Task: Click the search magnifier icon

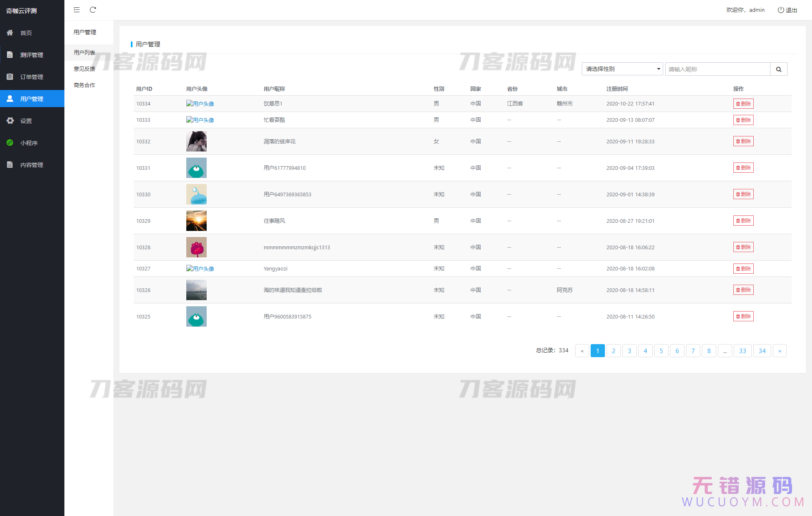Action: pos(779,69)
